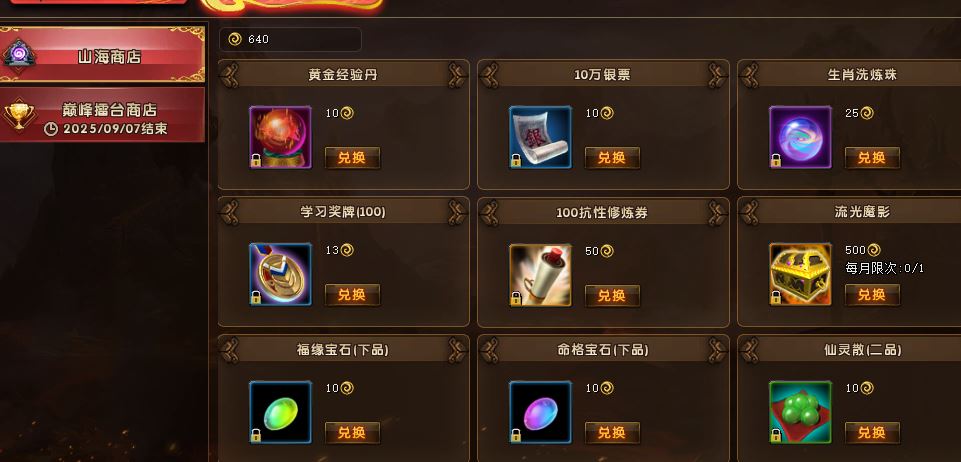Click the 命格宝石(下品) purple gem icon
Image resolution: width=961 pixels, height=462 pixels.
pos(540,412)
